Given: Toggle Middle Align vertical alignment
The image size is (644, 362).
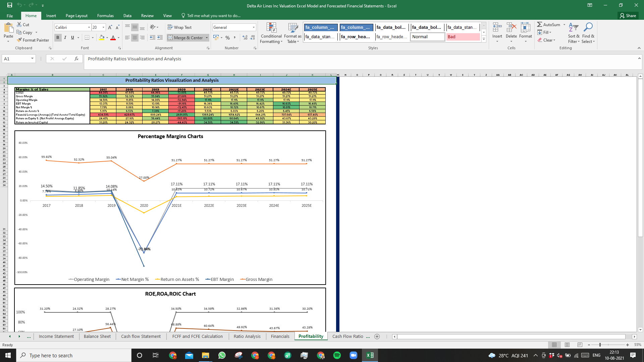Looking at the screenshot, I should pos(135,27).
